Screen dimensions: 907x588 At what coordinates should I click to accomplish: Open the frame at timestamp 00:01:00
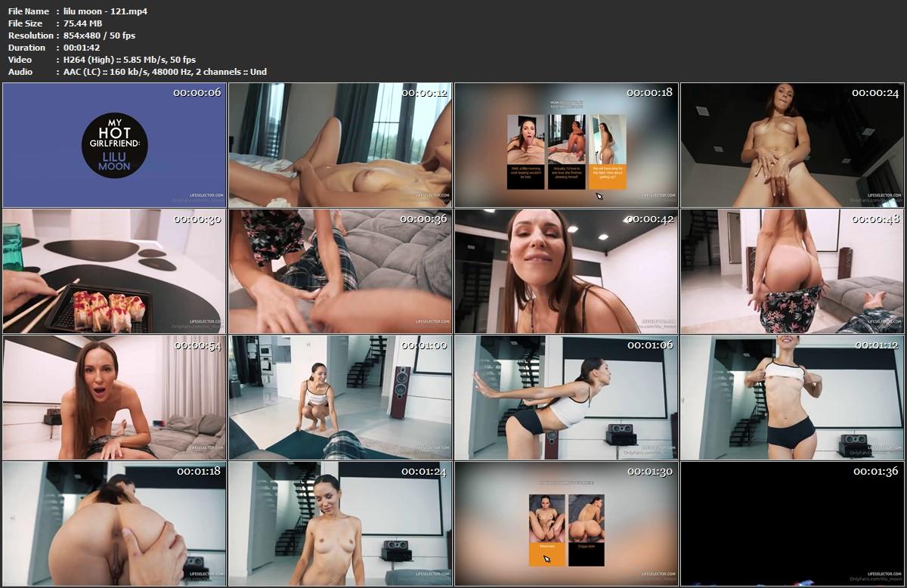click(x=340, y=398)
